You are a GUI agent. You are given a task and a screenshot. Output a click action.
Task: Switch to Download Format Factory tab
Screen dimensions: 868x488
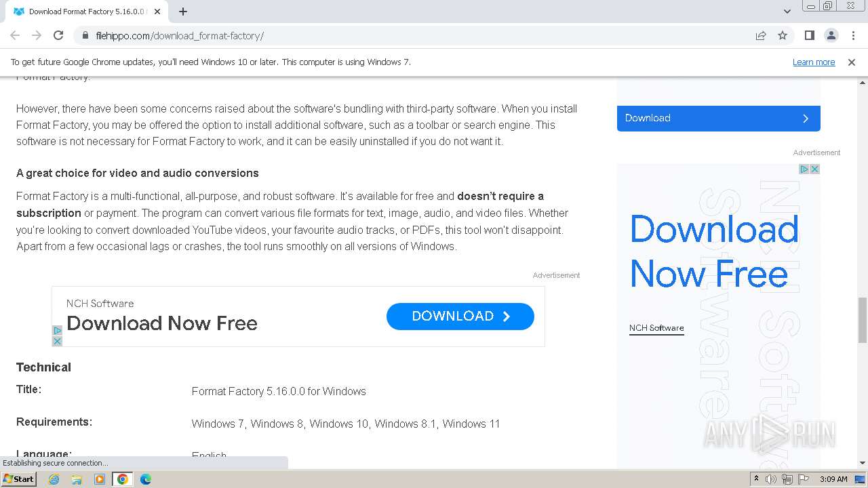point(86,12)
